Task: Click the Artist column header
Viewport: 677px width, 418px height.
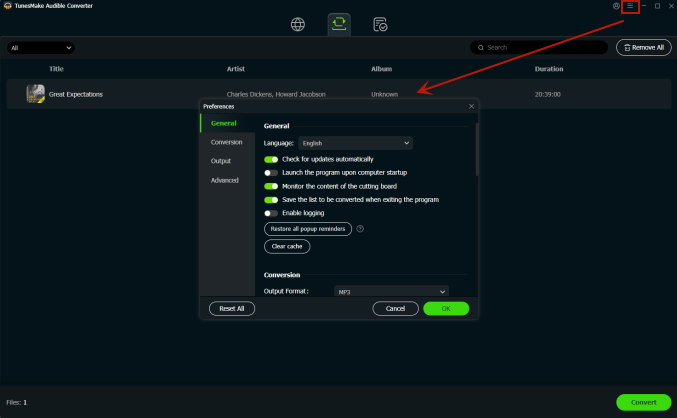Action: click(236, 69)
